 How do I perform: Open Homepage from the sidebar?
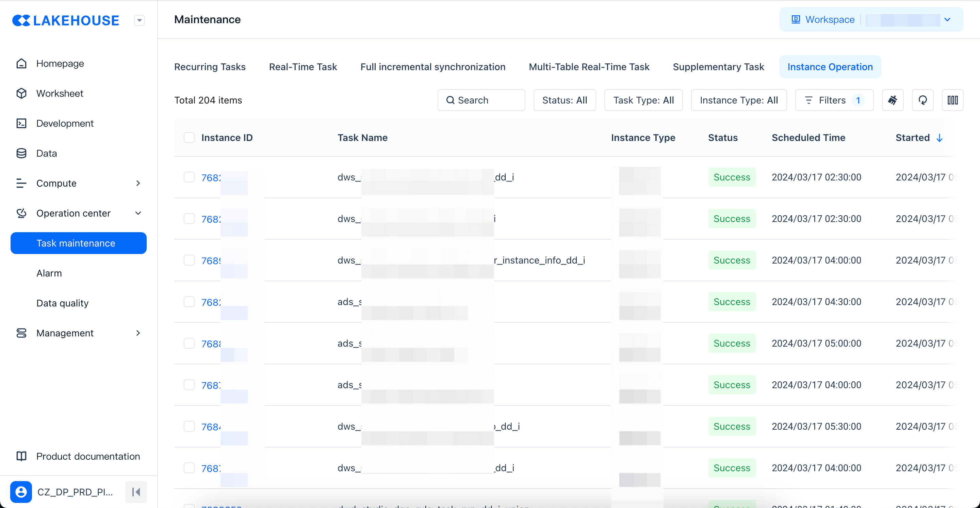click(60, 64)
